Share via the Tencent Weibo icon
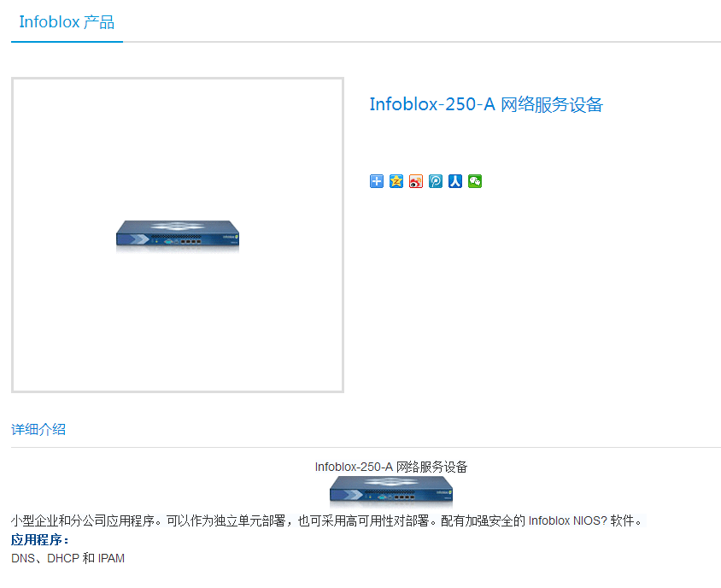The height and width of the screenshot is (588, 721). [x=436, y=181]
